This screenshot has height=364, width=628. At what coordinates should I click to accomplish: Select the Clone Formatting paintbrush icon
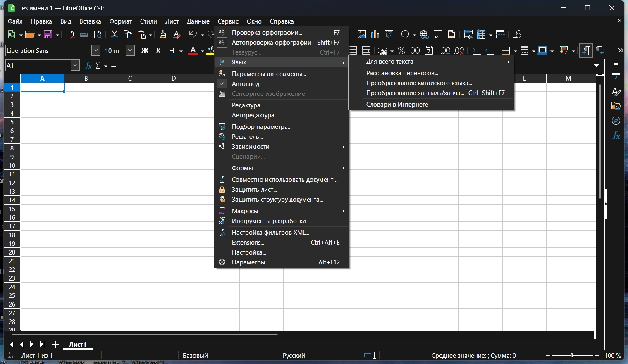point(163,35)
